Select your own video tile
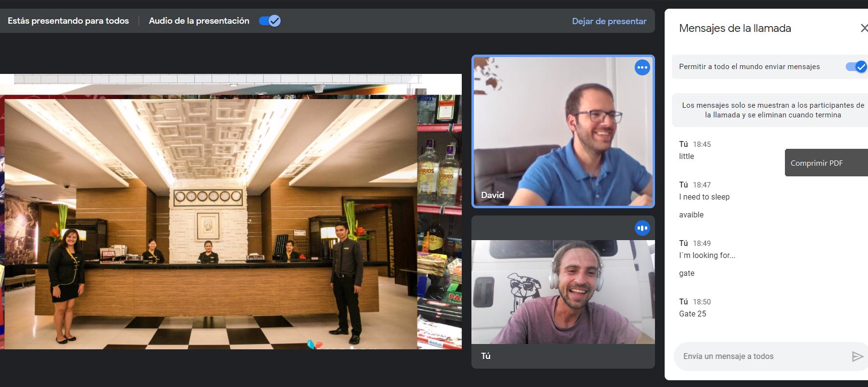 563,292
